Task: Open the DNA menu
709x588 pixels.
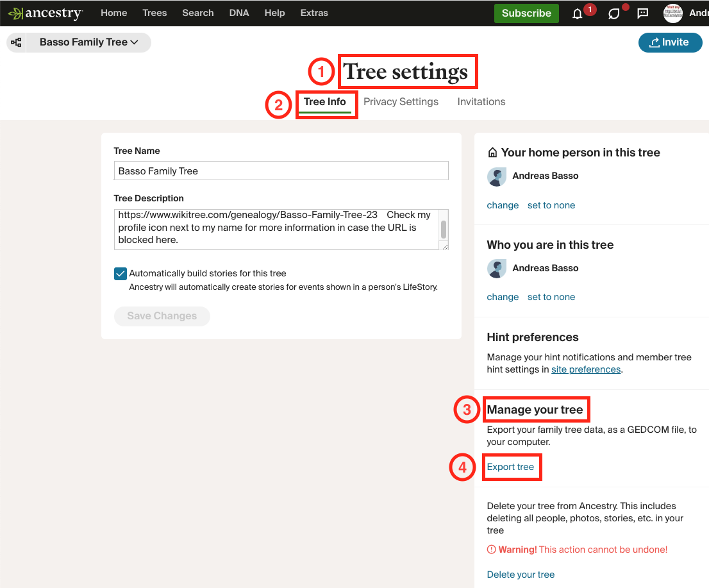Action: point(239,13)
